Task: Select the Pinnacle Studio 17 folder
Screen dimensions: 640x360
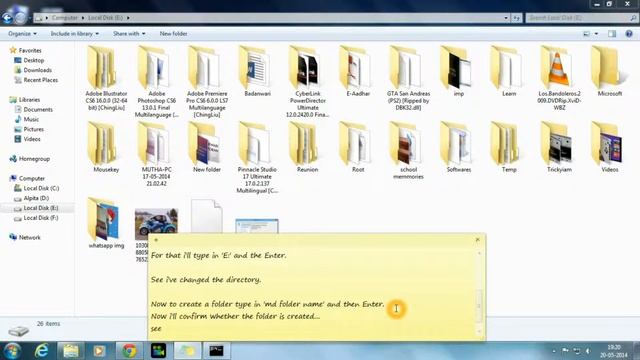Action: [x=257, y=158]
